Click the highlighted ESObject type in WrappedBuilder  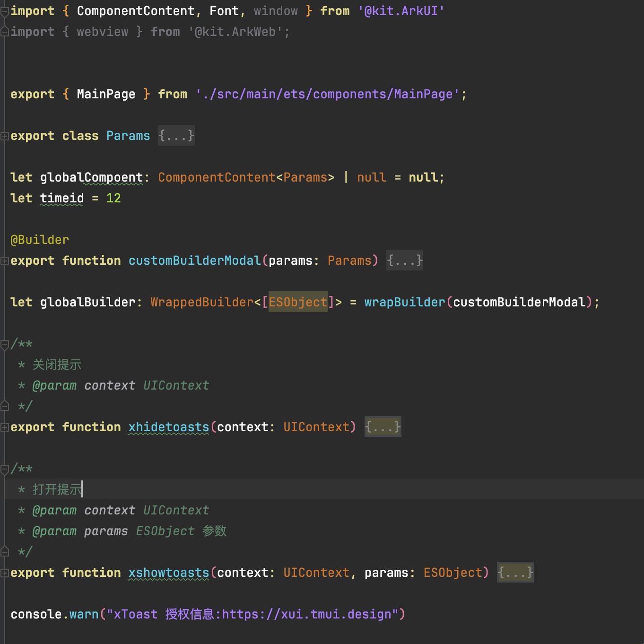tap(298, 302)
